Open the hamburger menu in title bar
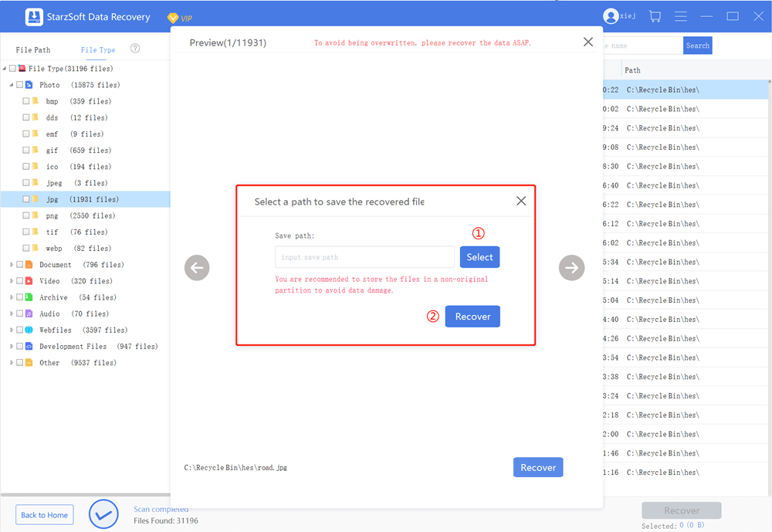This screenshot has width=772, height=532. coord(681,16)
